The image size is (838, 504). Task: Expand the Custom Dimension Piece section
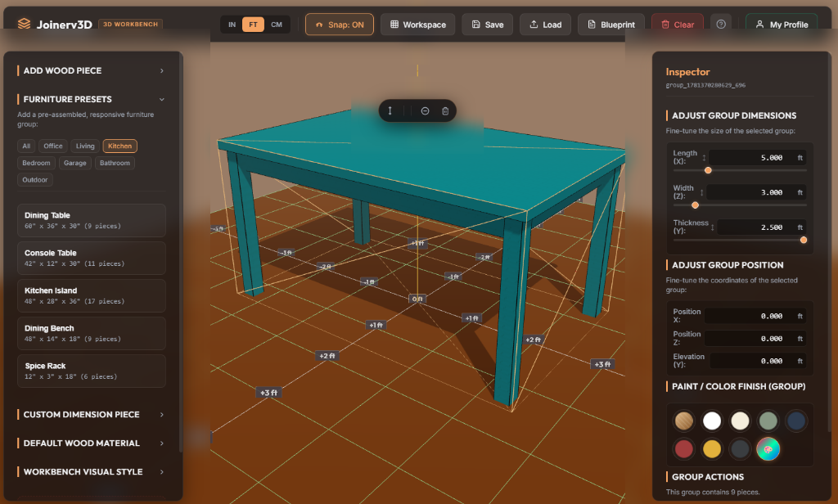coord(92,415)
